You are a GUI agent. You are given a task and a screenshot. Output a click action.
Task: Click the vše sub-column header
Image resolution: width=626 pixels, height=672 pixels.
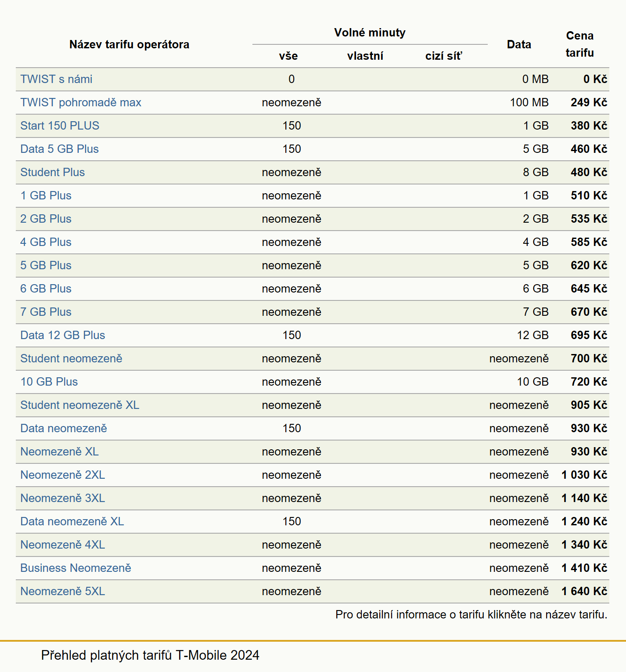pos(288,56)
